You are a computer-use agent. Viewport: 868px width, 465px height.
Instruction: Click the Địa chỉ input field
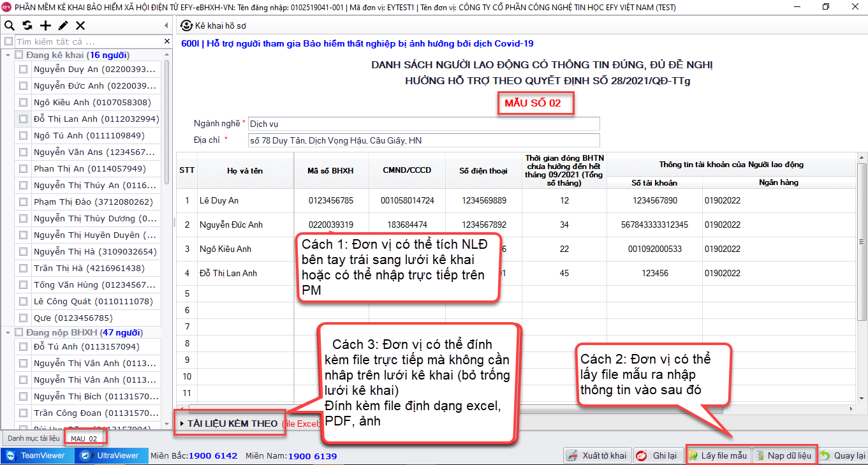[424, 140]
